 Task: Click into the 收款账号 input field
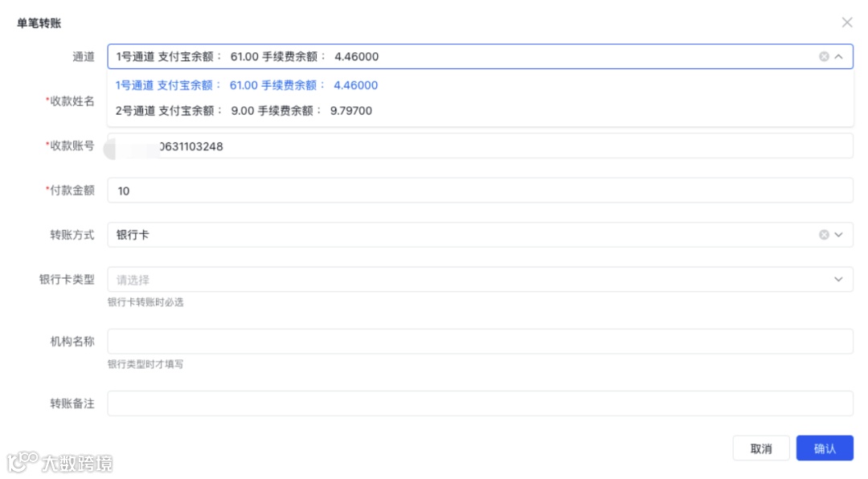[x=480, y=146]
